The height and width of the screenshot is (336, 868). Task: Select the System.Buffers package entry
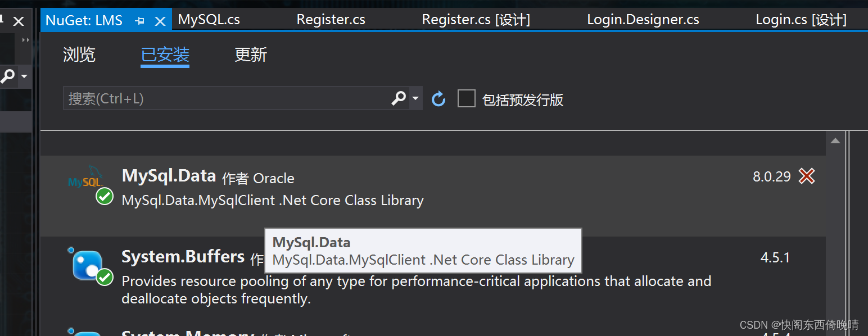[x=183, y=257]
